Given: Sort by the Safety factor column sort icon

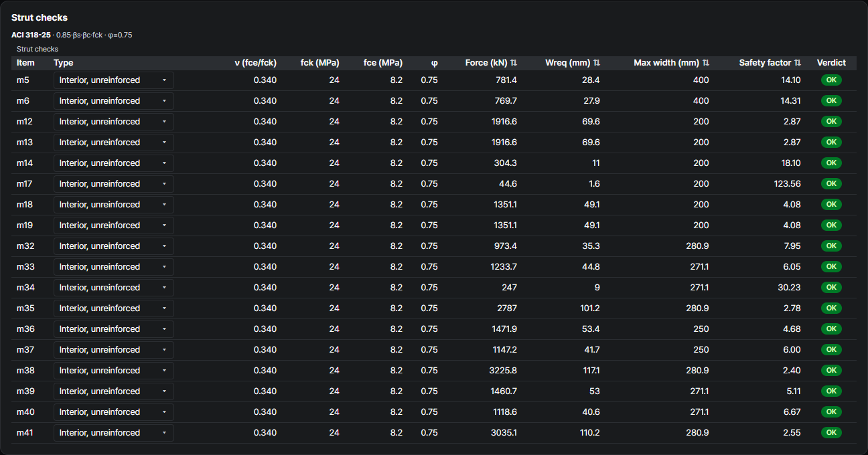Looking at the screenshot, I should pyautogui.click(x=798, y=63).
